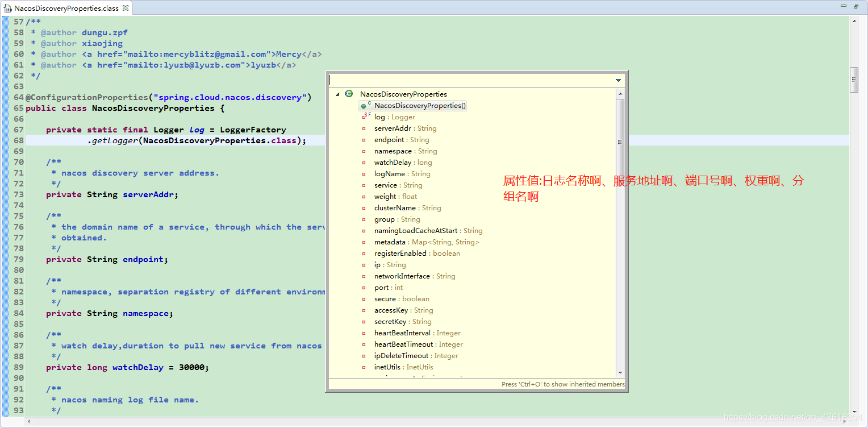Select 'clusterName : String' in the outline

pos(407,208)
